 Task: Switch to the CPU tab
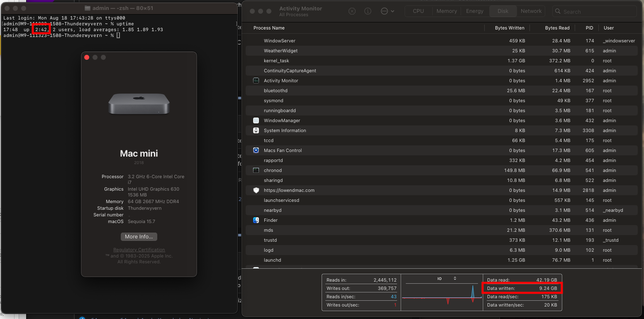tap(418, 11)
